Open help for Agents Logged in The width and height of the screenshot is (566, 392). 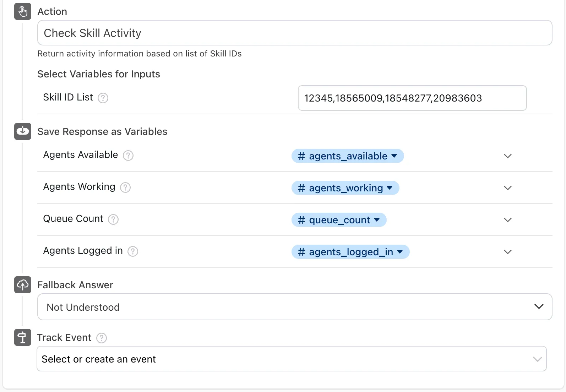[133, 251]
